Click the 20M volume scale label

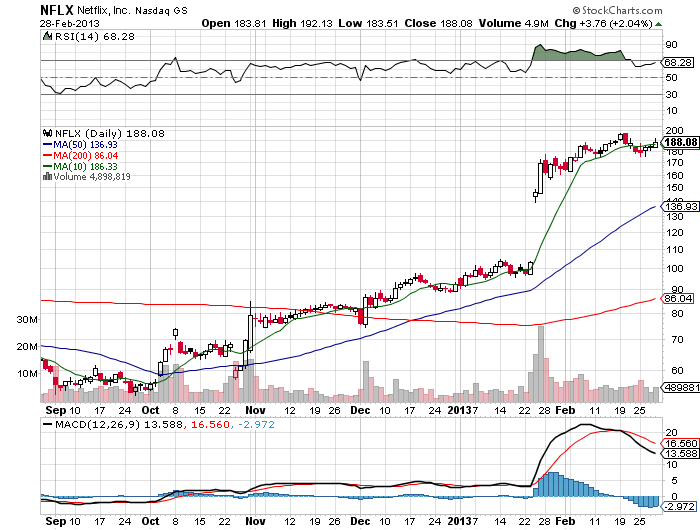27,346
